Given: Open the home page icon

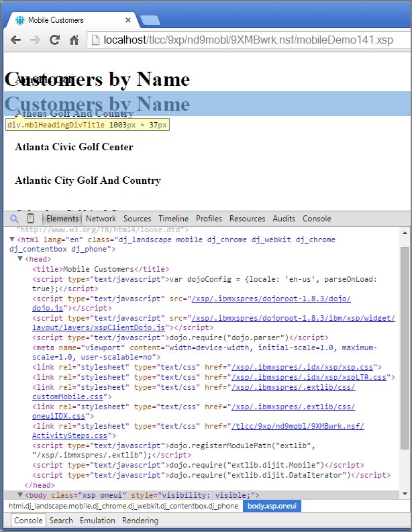Looking at the screenshot, I should (74, 40).
